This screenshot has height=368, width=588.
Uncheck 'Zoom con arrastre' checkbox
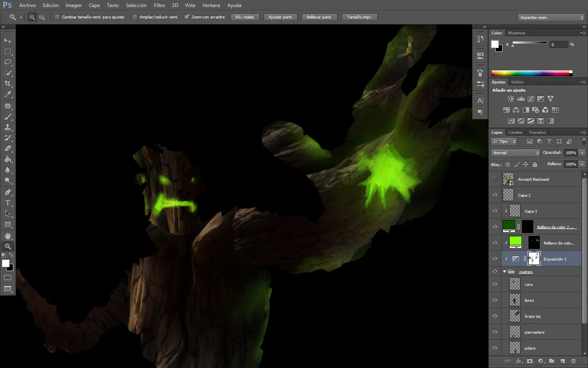point(187,17)
